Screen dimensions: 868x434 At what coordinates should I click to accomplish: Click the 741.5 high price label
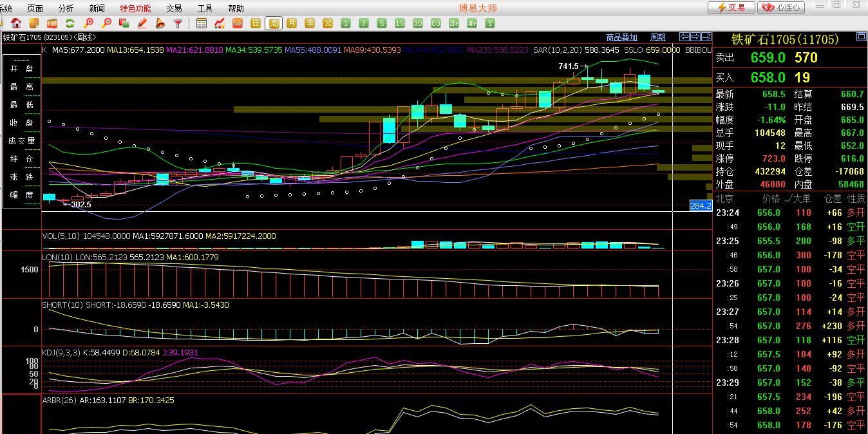(x=569, y=66)
